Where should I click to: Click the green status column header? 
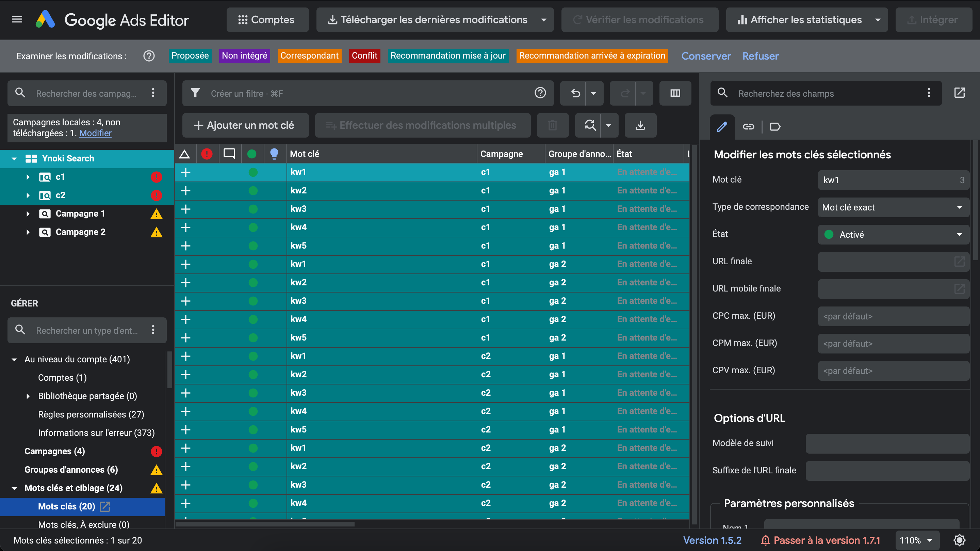pos(252,154)
